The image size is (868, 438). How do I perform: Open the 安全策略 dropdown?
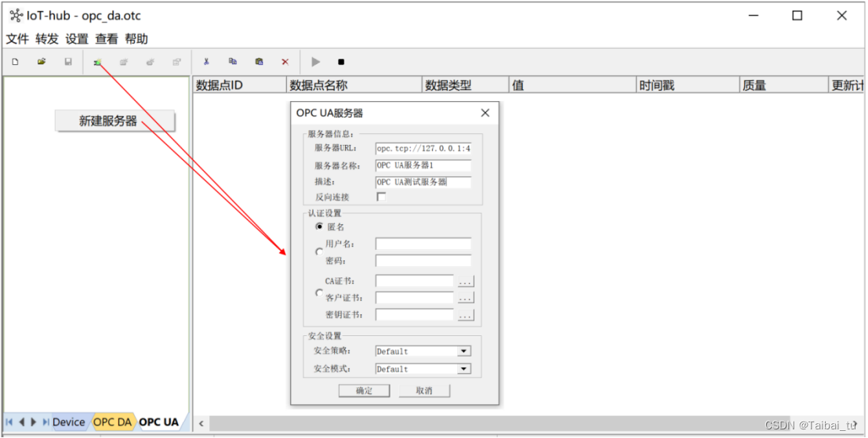pos(464,351)
